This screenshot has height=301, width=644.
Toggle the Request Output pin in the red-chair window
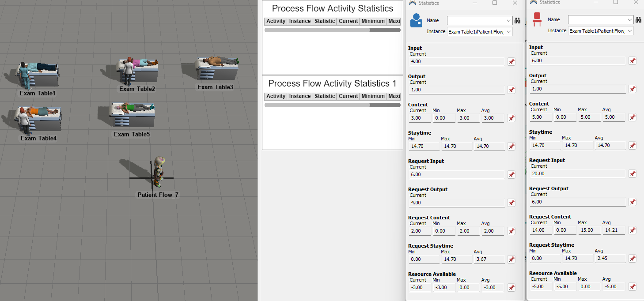coord(632,202)
